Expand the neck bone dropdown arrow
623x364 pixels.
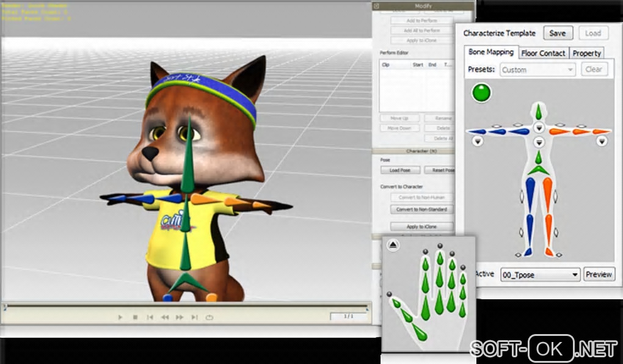point(539,128)
